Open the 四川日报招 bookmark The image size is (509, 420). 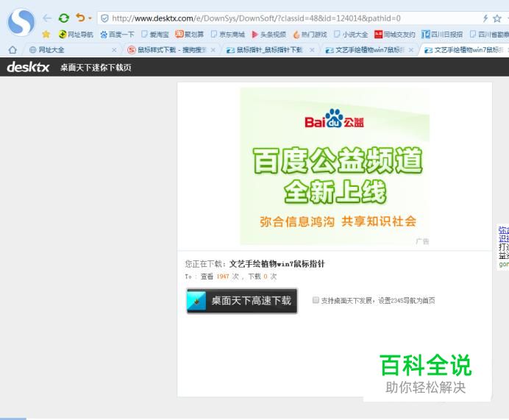tap(442, 35)
